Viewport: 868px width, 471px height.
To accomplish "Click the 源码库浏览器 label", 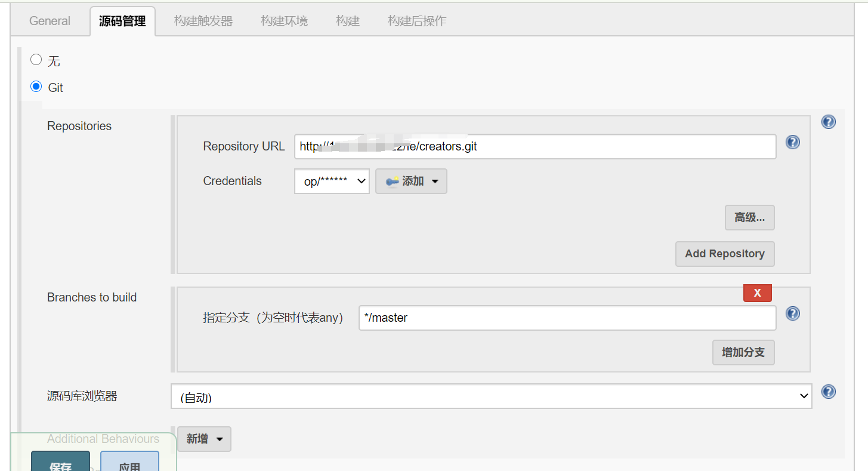I will point(82,396).
